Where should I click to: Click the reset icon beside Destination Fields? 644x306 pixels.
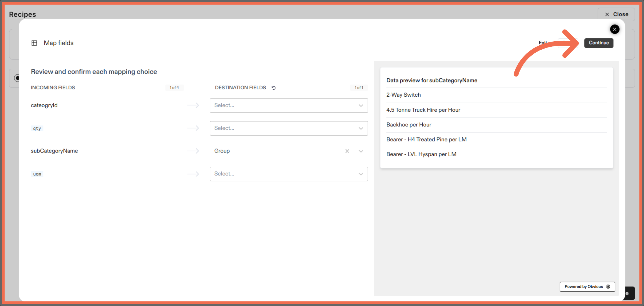[273, 88]
